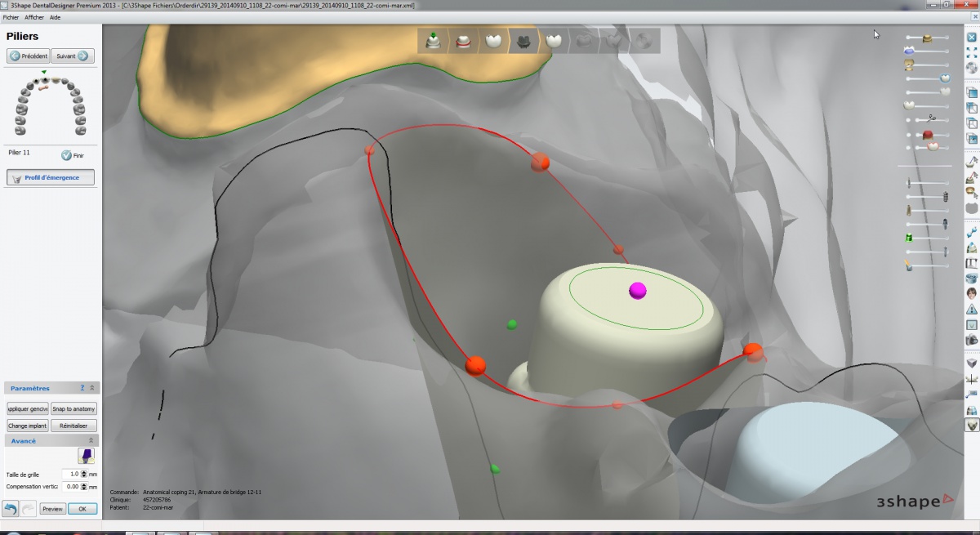Click the Appliquer gencive button
This screenshot has height=535, width=980.
[x=28, y=408]
